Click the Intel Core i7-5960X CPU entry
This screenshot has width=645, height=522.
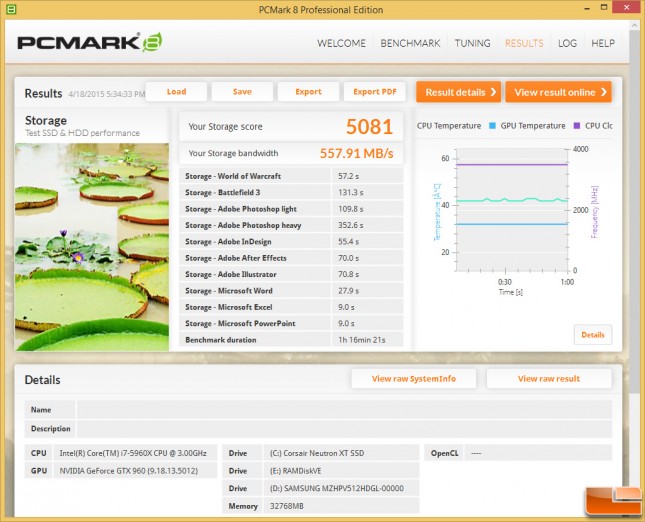tap(133, 453)
